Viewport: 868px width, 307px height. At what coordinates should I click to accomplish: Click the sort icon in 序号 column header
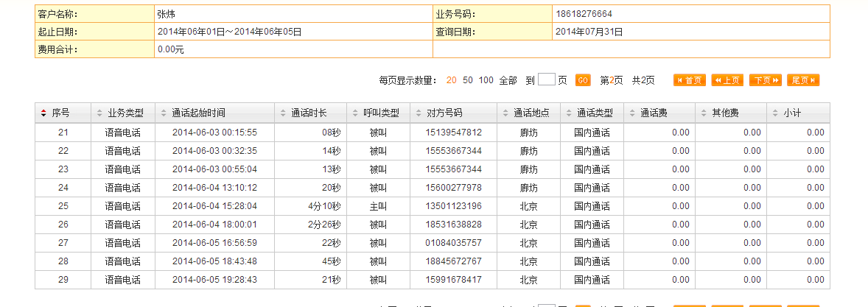(x=43, y=113)
